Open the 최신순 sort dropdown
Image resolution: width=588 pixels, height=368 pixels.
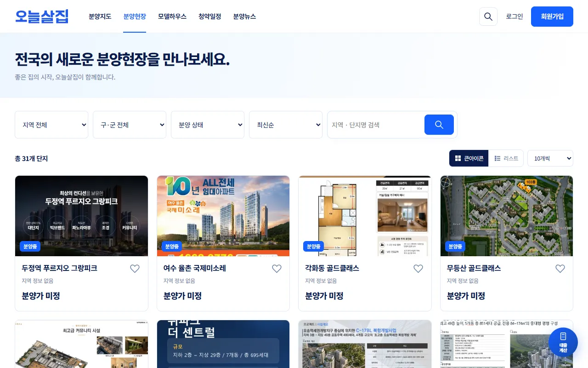(286, 125)
